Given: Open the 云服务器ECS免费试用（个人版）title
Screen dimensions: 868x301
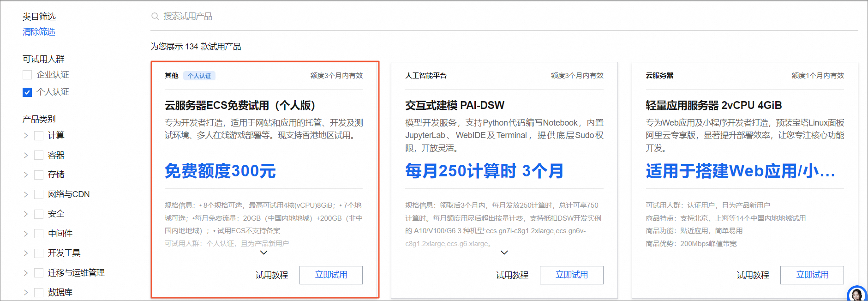Looking at the screenshot, I should [240, 106].
